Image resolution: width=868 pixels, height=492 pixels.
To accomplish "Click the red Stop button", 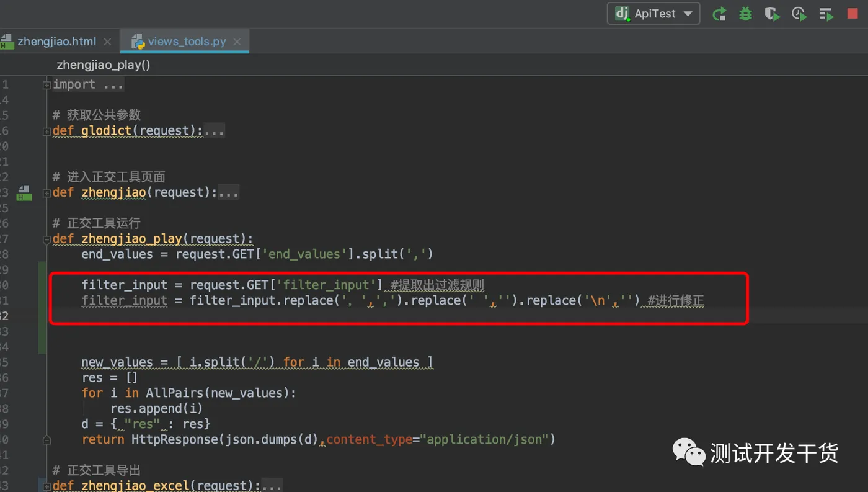I will click(852, 14).
